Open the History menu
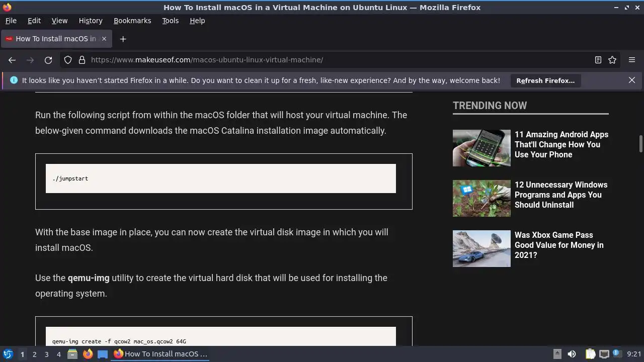This screenshot has height=362, width=644. (91, 21)
